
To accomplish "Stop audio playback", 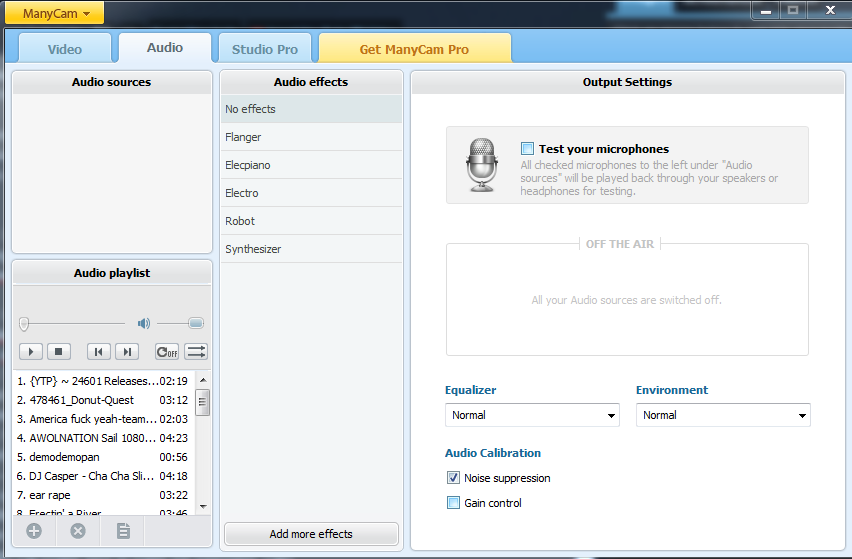I will [x=59, y=352].
